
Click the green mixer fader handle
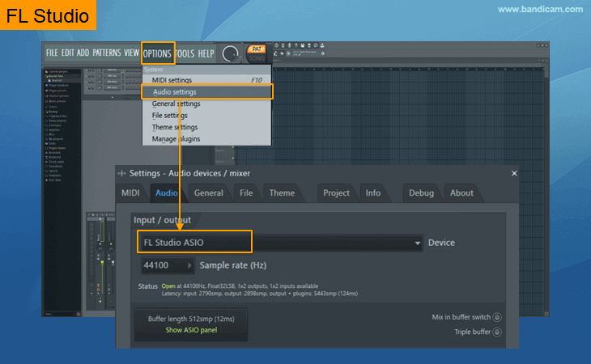(102, 262)
